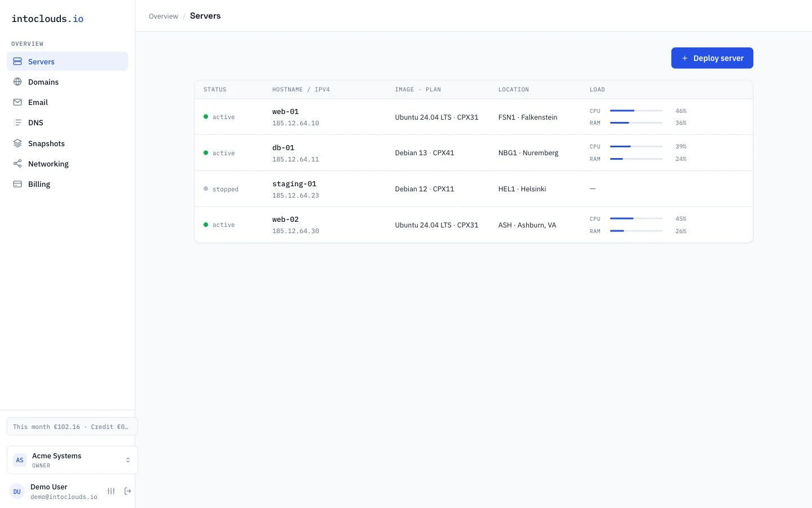Expand the Acme Systems organization switcher

[x=72, y=460]
